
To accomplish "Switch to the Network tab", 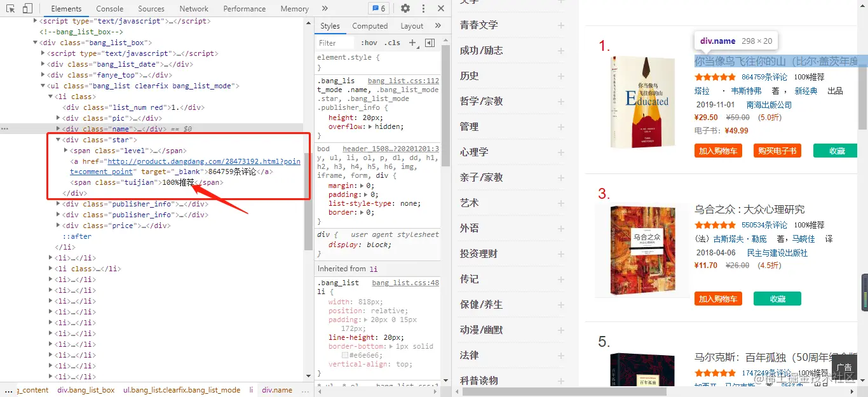I will pyautogui.click(x=194, y=9).
